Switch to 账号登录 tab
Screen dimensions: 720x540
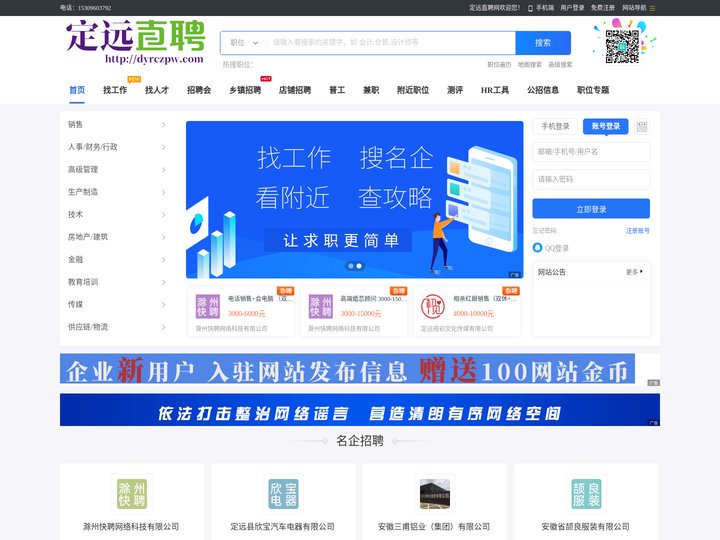(x=605, y=126)
